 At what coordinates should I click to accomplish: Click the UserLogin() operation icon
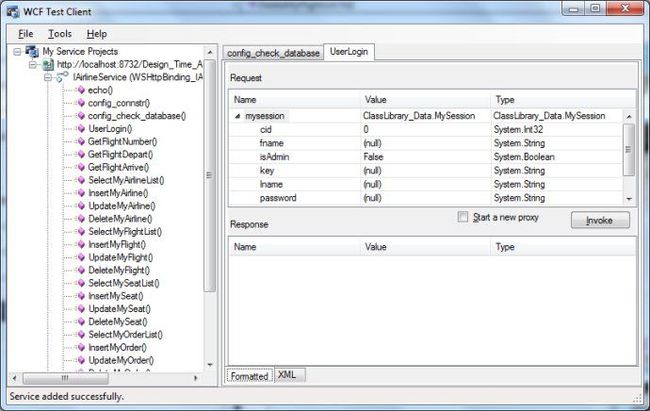coord(81,129)
